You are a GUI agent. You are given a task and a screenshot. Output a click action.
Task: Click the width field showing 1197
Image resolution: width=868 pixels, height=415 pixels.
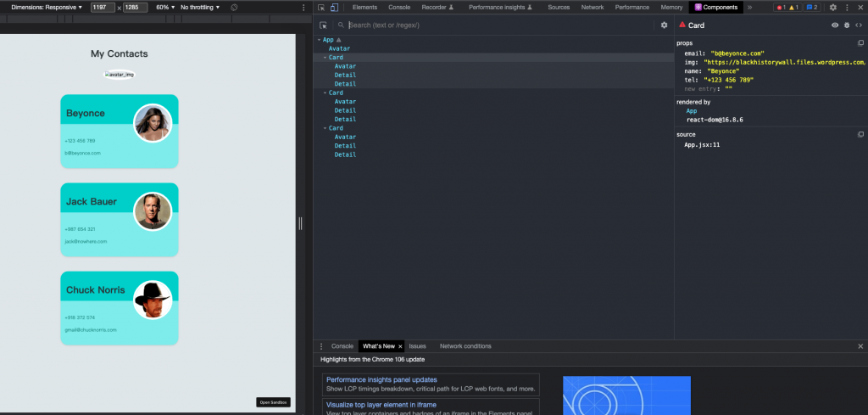coord(103,8)
